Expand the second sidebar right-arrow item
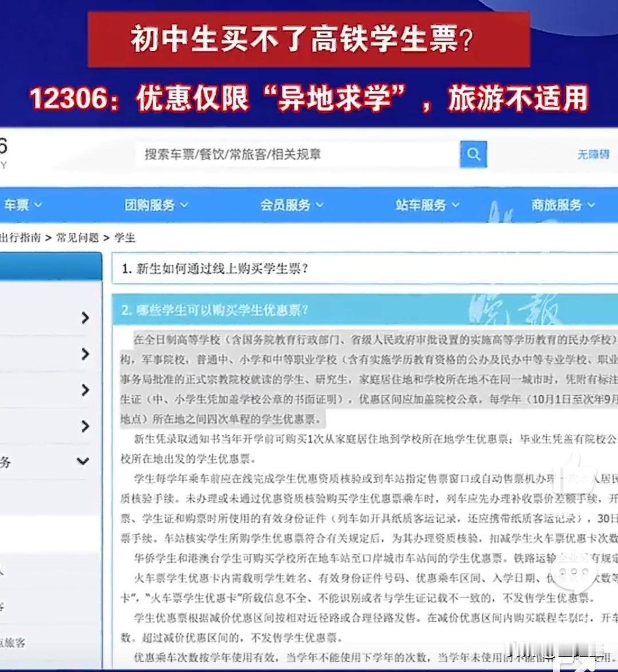This screenshot has height=672, width=618. click(85, 354)
